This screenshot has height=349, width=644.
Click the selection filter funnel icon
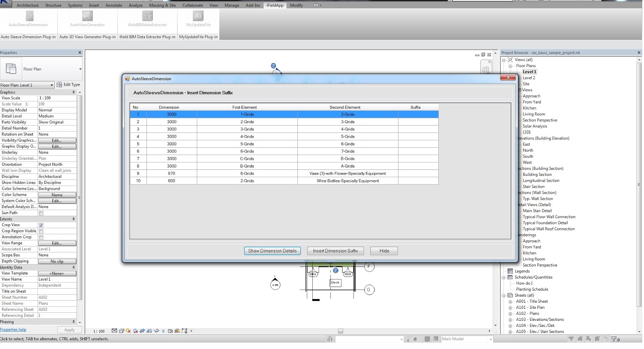pos(613,339)
